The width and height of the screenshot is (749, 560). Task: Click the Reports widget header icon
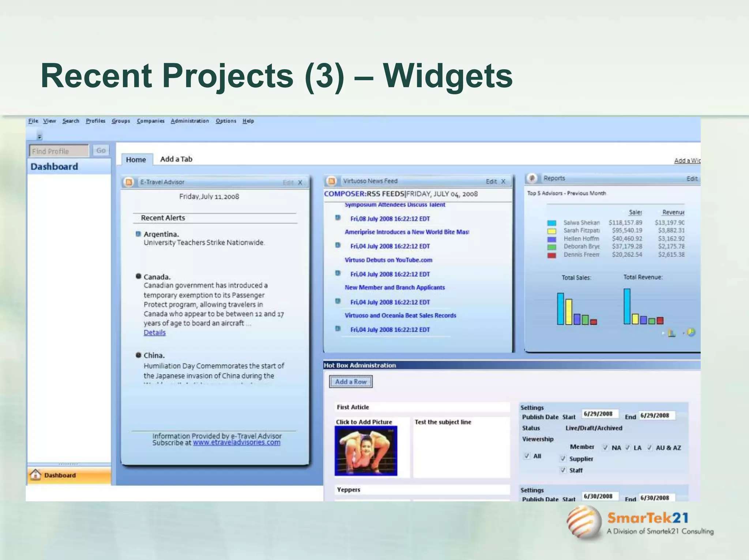pos(532,178)
